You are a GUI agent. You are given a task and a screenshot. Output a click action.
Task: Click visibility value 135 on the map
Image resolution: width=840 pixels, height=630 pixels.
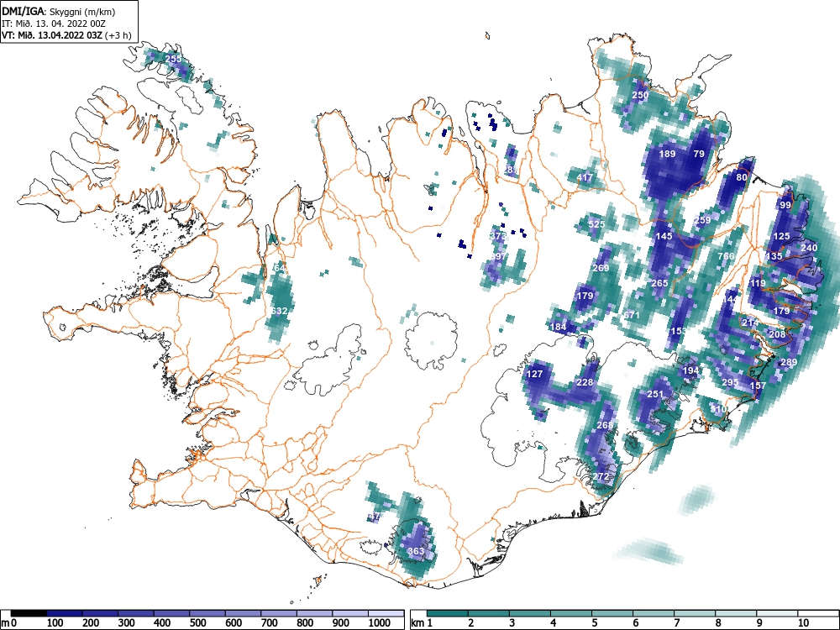pos(774,256)
